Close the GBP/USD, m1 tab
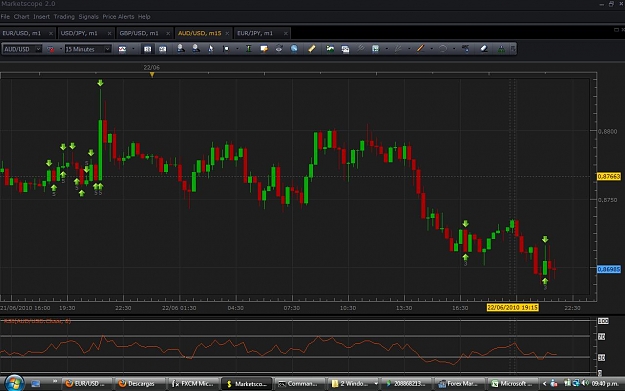Screen dimensions: 625x391 pos(168,33)
